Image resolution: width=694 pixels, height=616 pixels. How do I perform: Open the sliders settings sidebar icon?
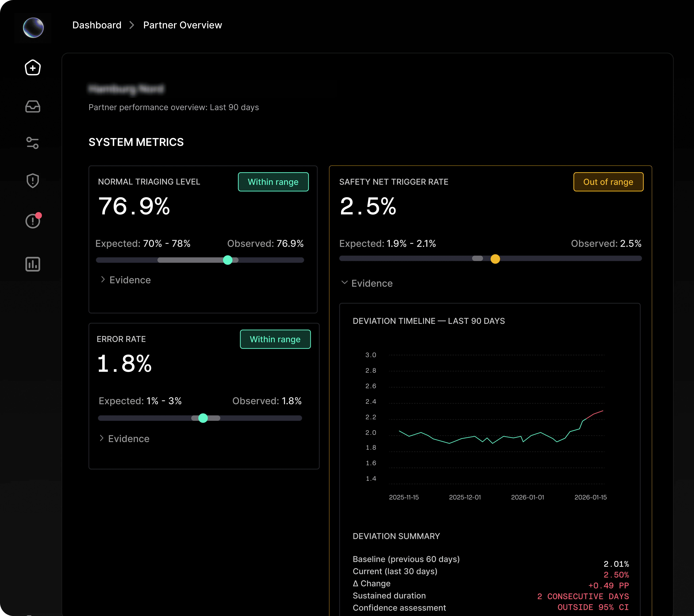(x=33, y=143)
